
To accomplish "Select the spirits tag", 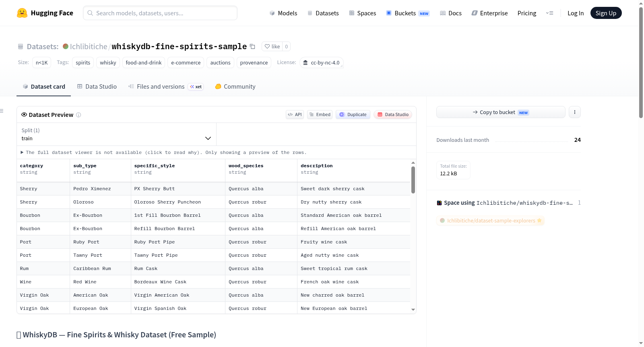I will click(x=83, y=62).
